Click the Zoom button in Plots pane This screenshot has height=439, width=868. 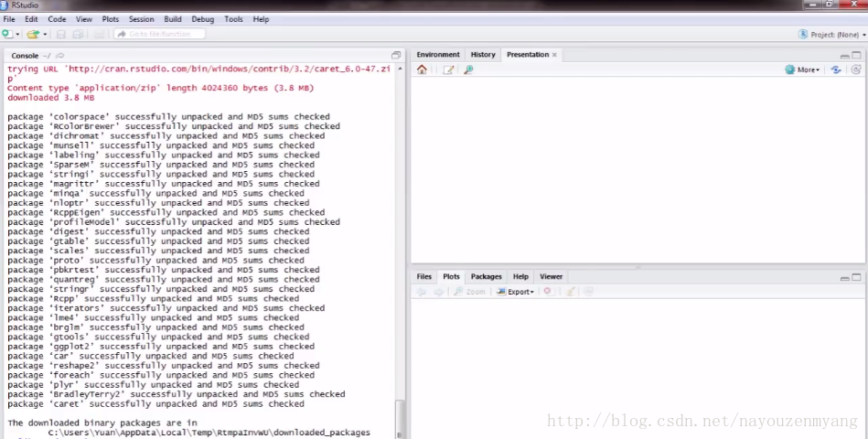(x=469, y=292)
